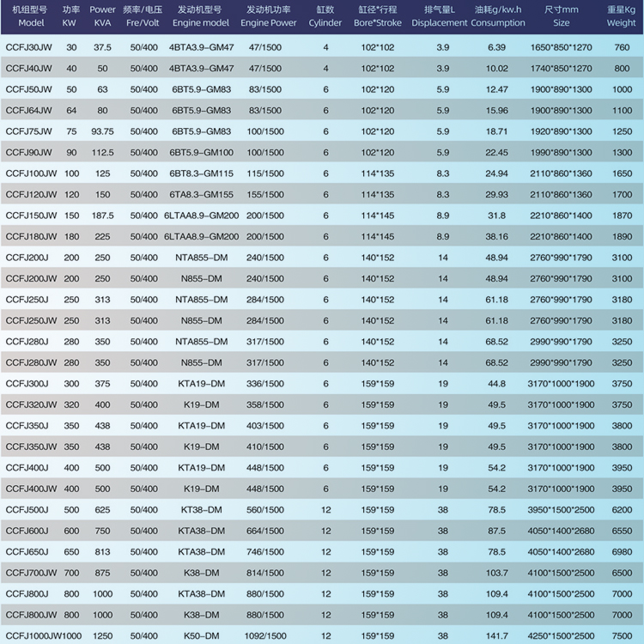Click the Consumption column header
The height and width of the screenshot is (644, 644).
pos(498,16)
